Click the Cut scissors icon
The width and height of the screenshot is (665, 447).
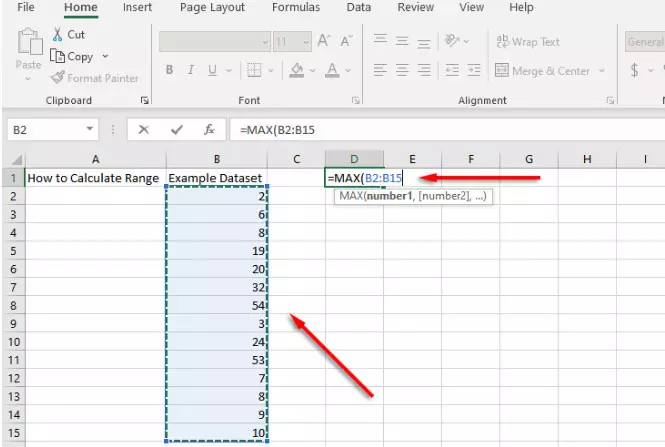(57, 34)
